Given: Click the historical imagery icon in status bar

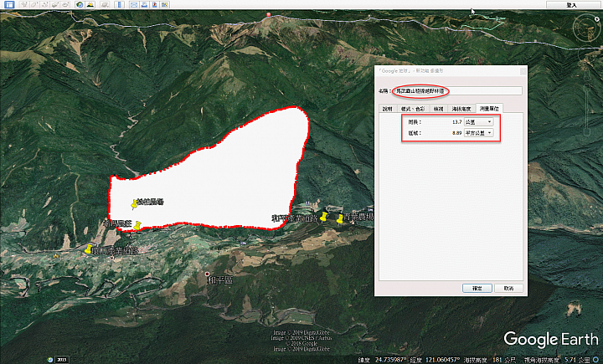Looking at the screenshot, I should pos(50,360).
